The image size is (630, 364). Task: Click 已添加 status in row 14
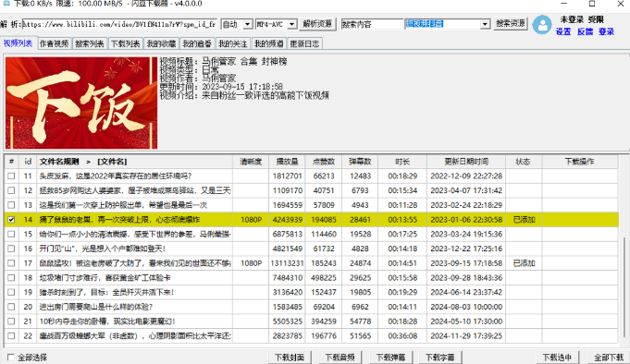click(524, 220)
